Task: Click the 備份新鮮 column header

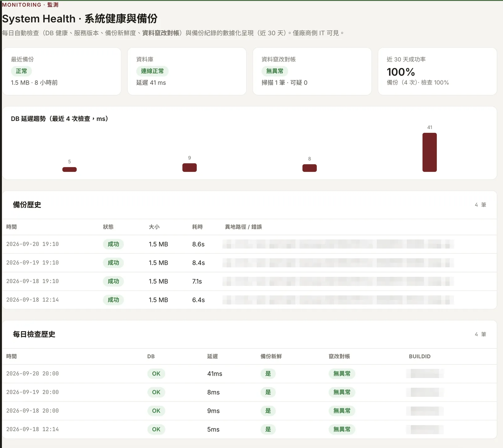Action: tap(271, 356)
